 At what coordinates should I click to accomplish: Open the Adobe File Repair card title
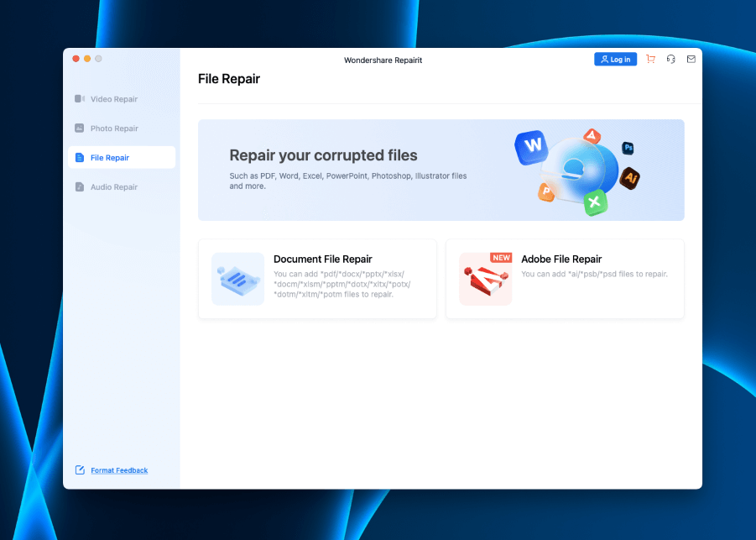561,260
